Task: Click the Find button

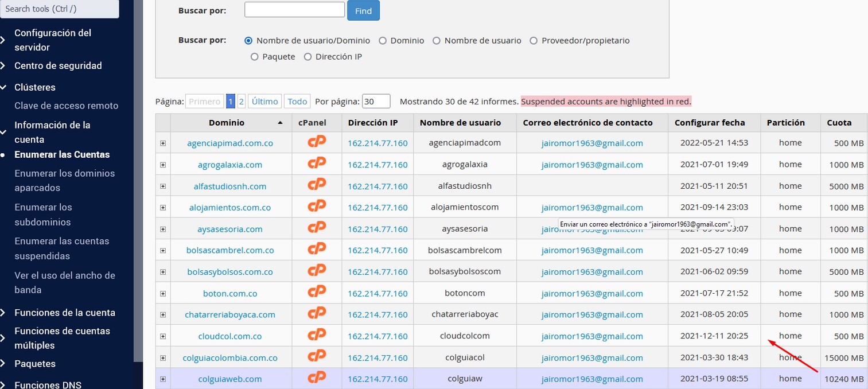Action: click(363, 10)
